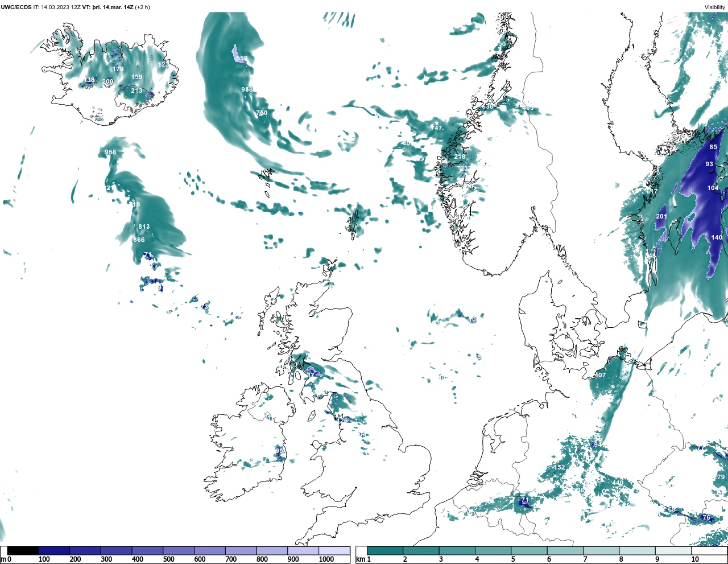Click the 500–600 m legend swatch

point(178,551)
